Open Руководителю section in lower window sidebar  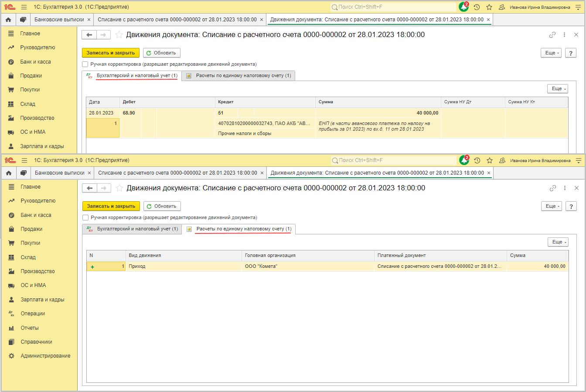tap(38, 201)
